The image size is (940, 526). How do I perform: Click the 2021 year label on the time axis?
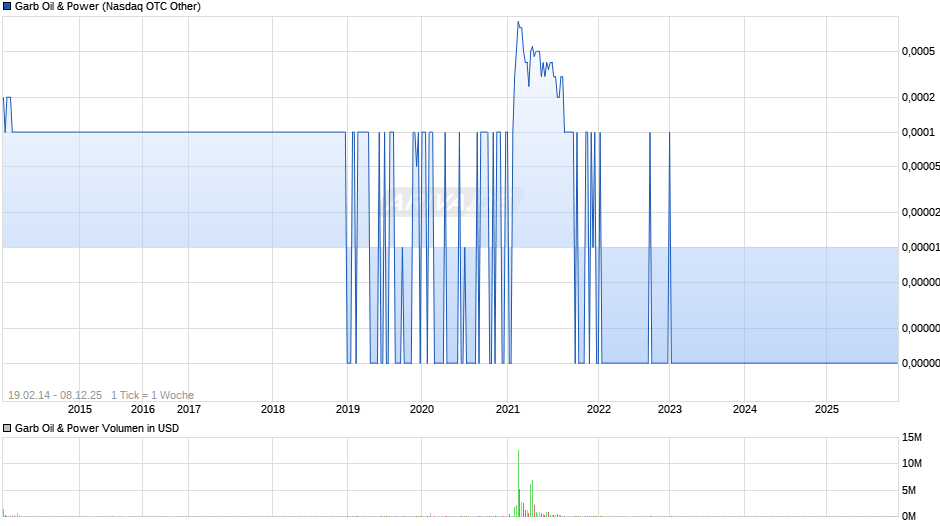tap(508, 409)
